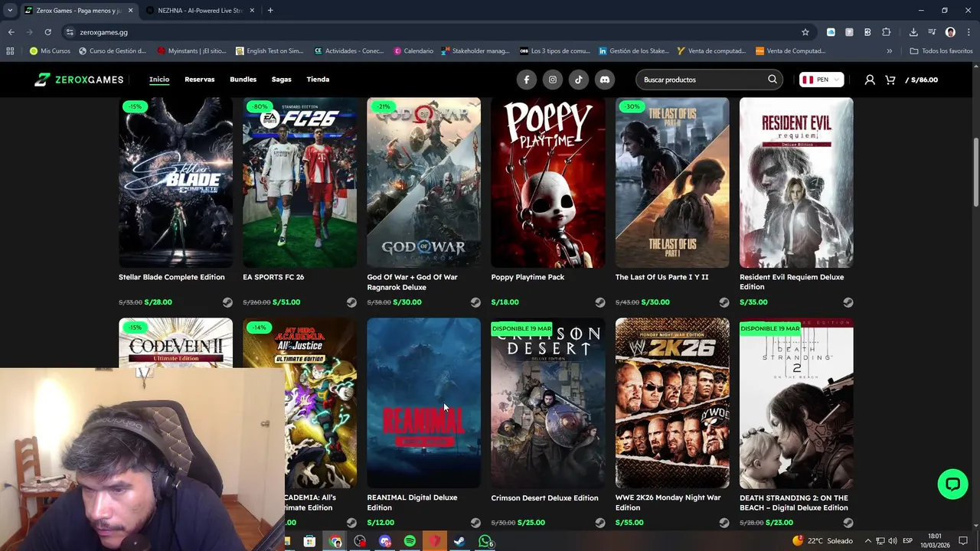Go to the Inicio menu item

(159, 80)
